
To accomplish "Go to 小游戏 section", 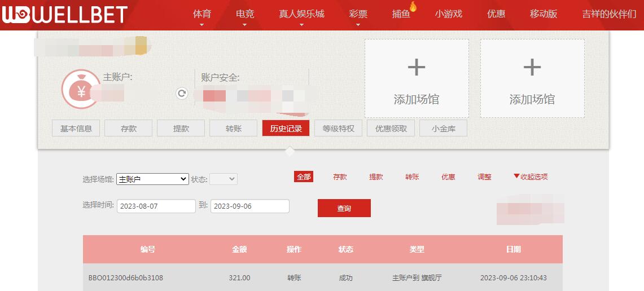I will click(449, 14).
